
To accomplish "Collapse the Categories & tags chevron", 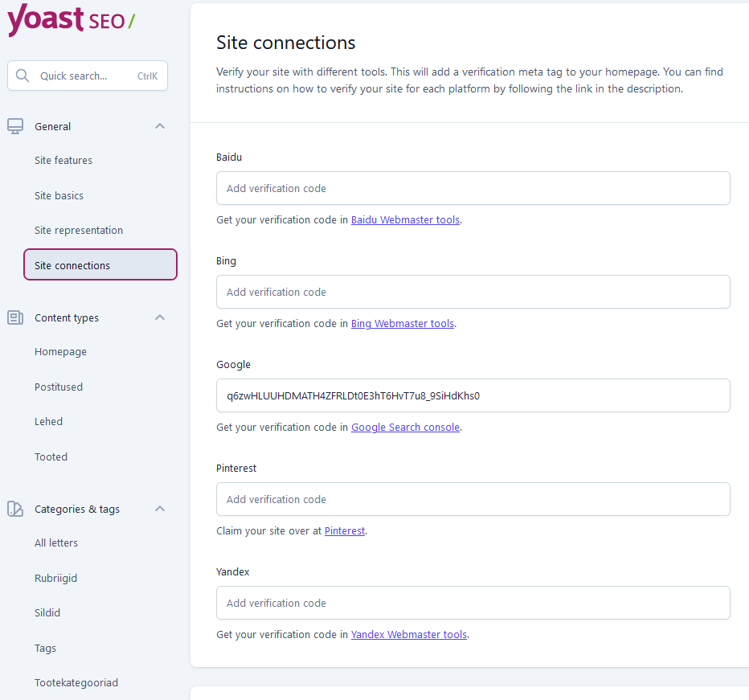I will pyautogui.click(x=160, y=509).
